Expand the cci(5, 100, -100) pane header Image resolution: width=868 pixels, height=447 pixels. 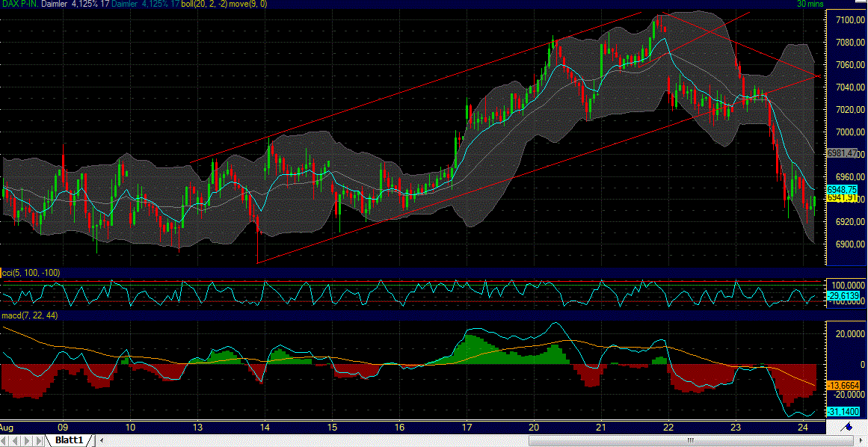click(x=30, y=273)
